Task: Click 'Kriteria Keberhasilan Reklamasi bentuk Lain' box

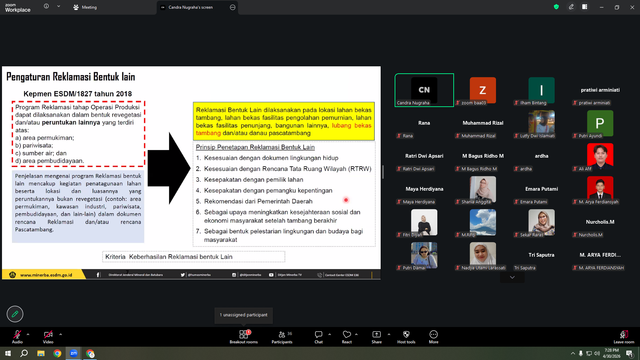Action: pos(193,257)
